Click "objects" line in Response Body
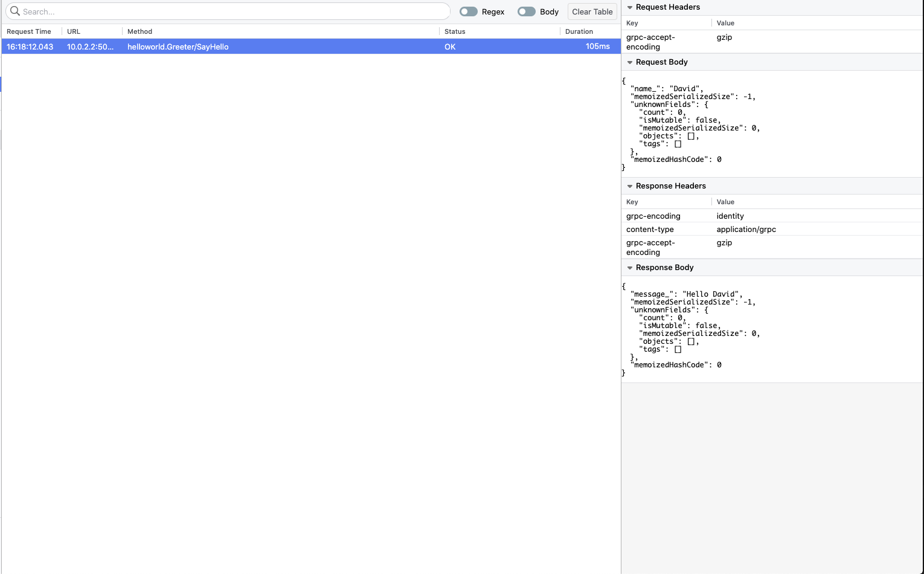 click(669, 341)
